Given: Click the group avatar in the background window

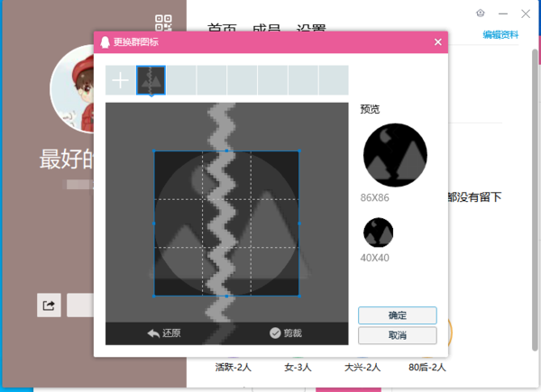Looking at the screenshot, I should [x=72, y=88].
